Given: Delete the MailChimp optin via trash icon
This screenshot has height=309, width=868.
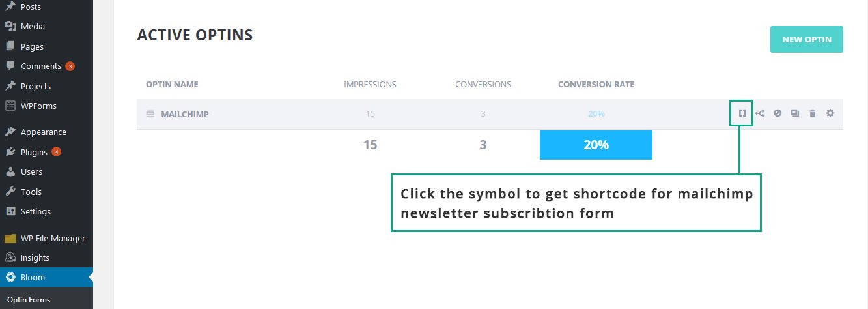Looking at the screenshot, I should tap(812, 113).
